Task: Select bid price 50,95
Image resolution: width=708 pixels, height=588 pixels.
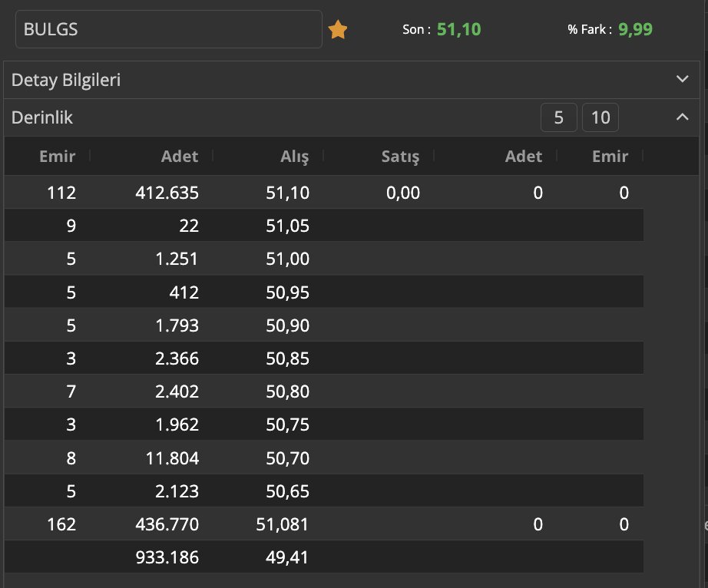Action: [288, 292]
